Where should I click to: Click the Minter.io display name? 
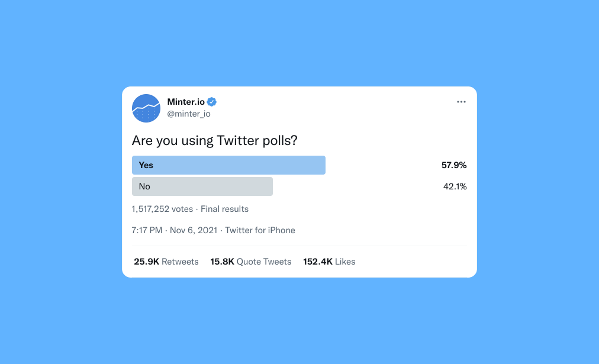pyautogui.click(x=185, y=101)
